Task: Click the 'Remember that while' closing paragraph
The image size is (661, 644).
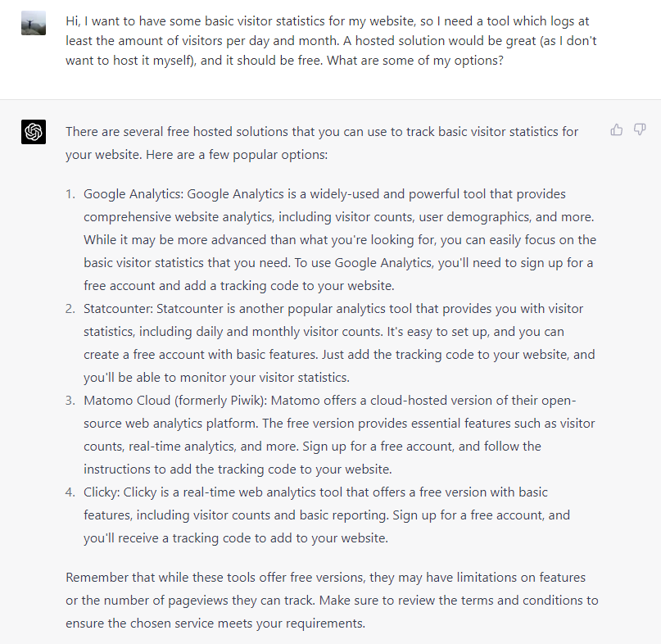Action: click(x=332, y=600)
